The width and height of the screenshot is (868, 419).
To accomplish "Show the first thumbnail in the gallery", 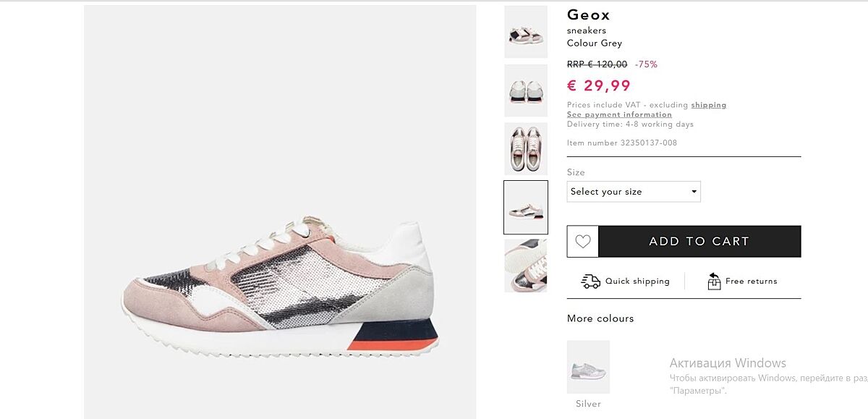I will coord(526,32).
